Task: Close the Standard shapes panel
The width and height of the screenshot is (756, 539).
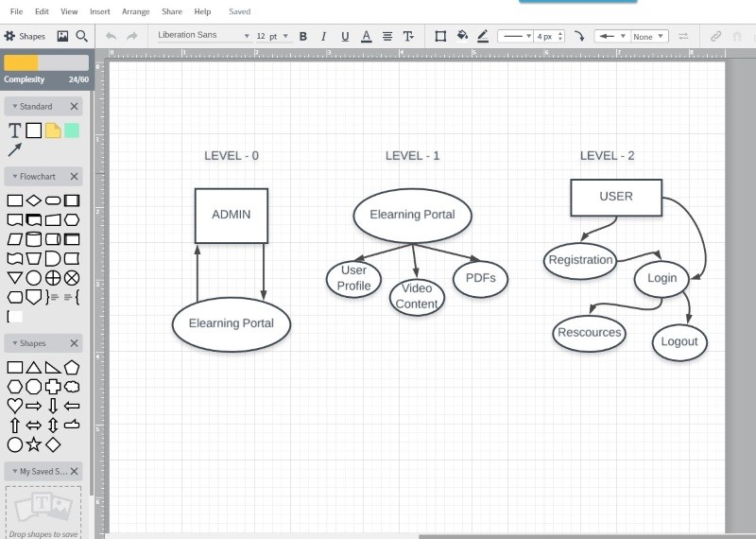Action: (75, 107)
